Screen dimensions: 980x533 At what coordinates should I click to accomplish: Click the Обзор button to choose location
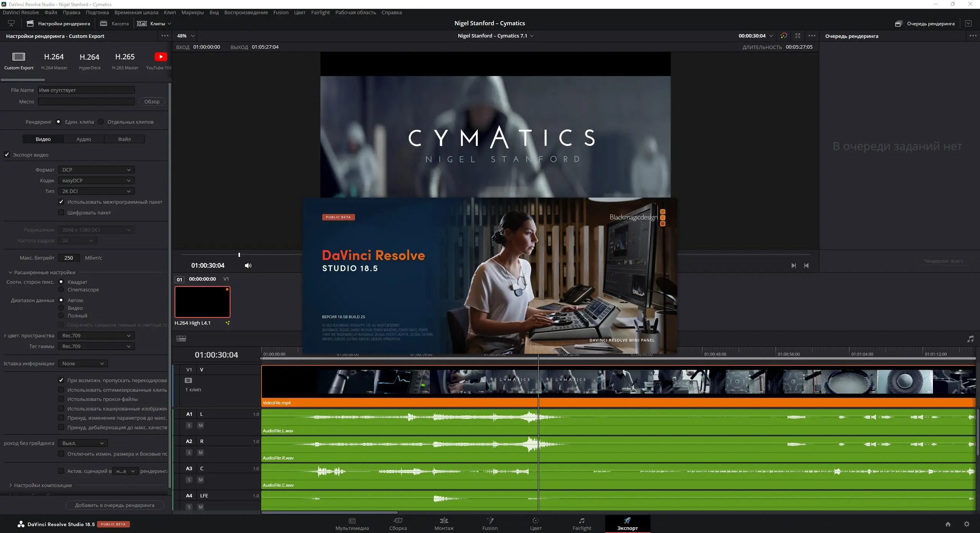[152, 101]
